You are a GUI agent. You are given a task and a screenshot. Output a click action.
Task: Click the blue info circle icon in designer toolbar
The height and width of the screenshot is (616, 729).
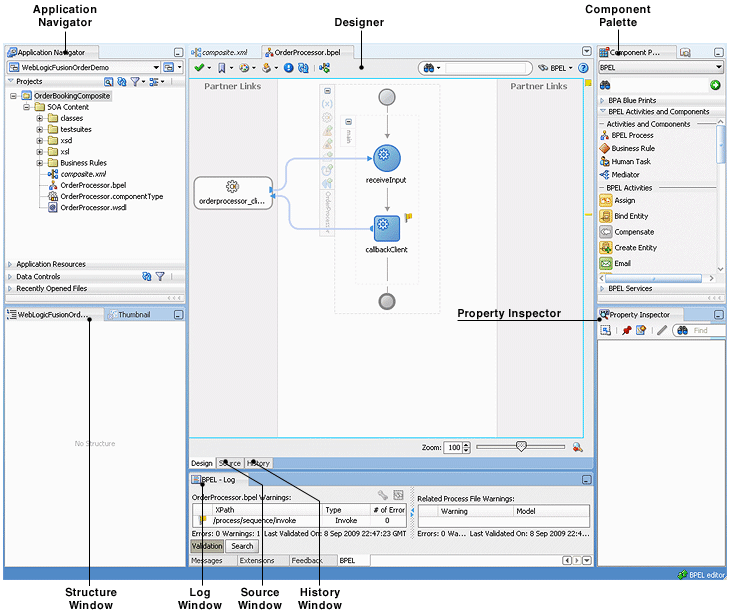pyautogui.click(x=288, y=68)
